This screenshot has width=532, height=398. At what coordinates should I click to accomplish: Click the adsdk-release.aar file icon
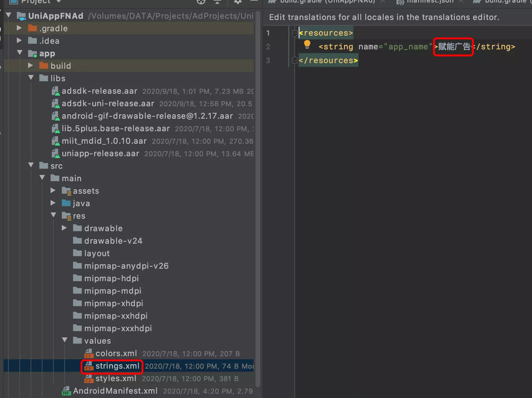tap(56, 91)
